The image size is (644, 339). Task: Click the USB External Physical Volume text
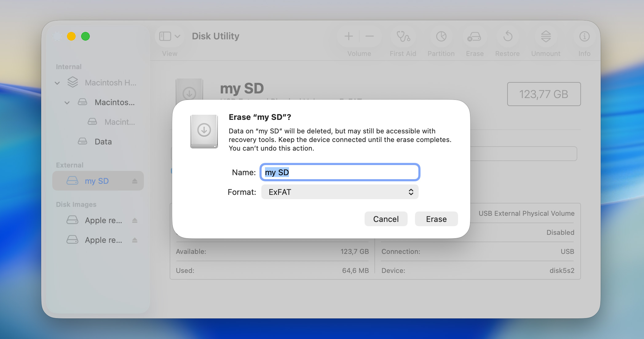click(526, 213)
